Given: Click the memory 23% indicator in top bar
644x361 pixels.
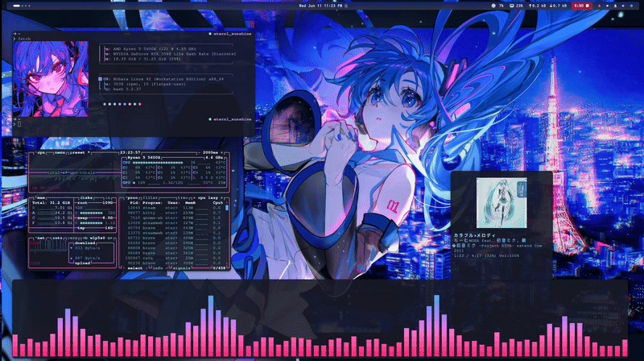Looking at the screenshot, I should coord(516,6).
